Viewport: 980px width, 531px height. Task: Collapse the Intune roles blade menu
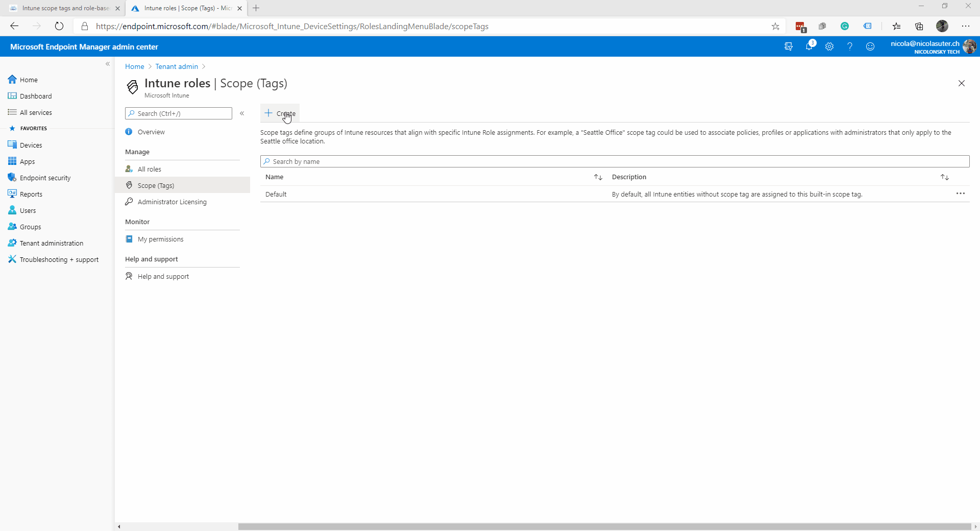click(x=242, y=113)
